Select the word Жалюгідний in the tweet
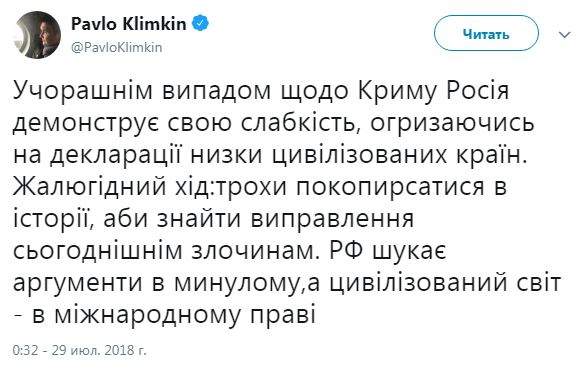 coord(89,187)
